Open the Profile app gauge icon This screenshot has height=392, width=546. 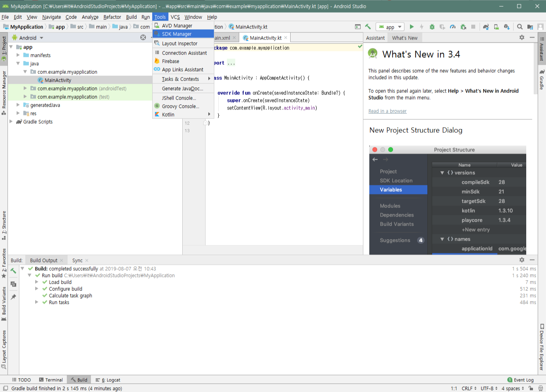(453, 27)
